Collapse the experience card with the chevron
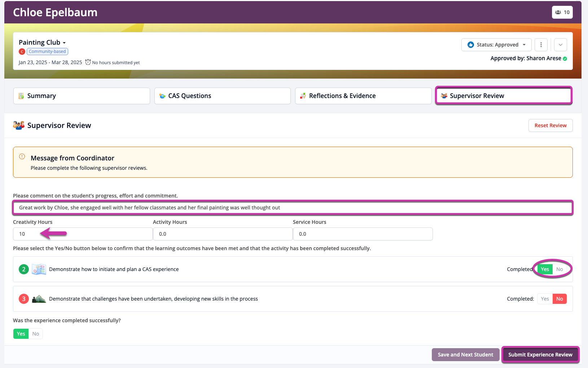 click(x=560, y=44)
